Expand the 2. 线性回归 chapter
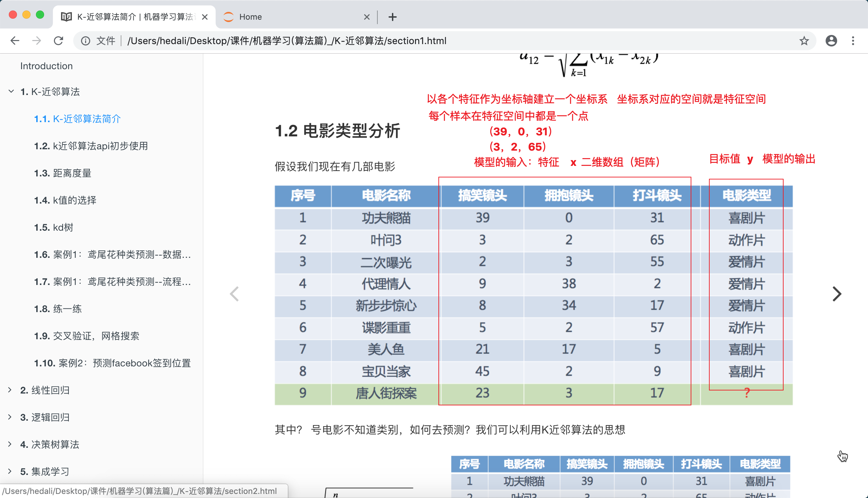The width and height of the screenshot is (868, 498). [10, 390]
